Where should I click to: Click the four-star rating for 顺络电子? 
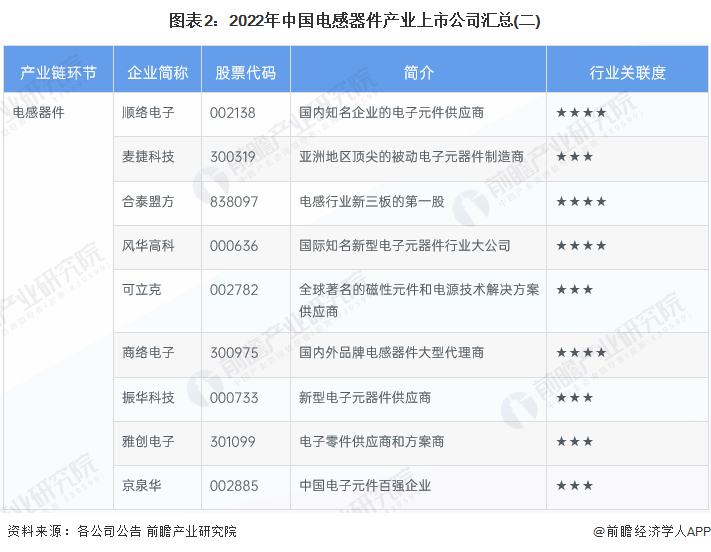581,113
